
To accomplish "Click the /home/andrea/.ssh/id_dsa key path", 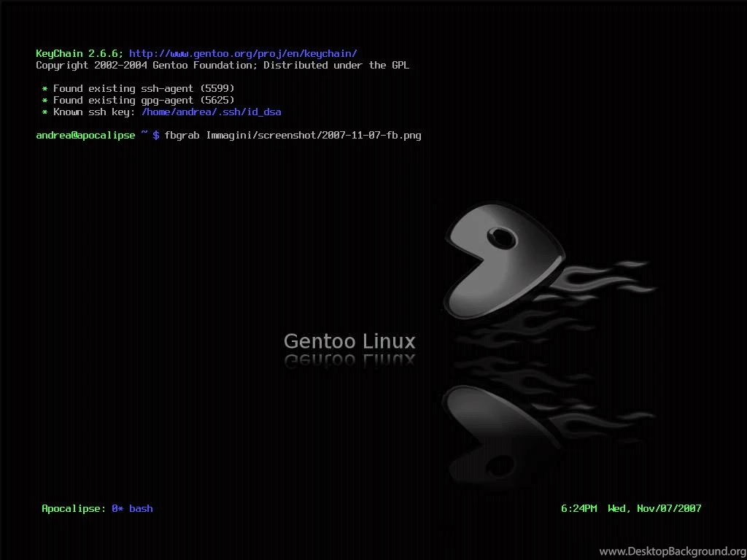I will [x=211, y=112].
